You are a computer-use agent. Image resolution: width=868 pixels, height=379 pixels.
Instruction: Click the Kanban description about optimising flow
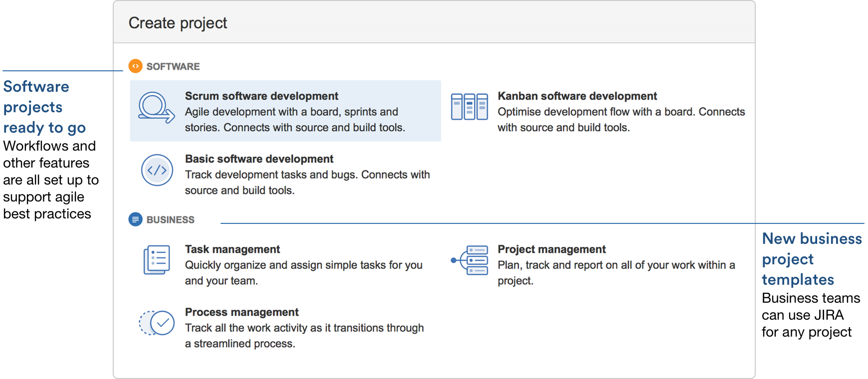(621, 120)
